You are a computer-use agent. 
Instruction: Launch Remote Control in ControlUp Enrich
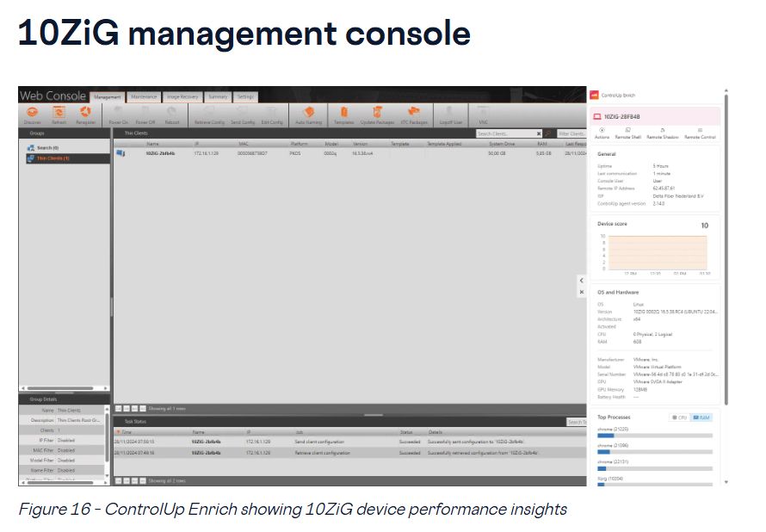click(700, 133)
